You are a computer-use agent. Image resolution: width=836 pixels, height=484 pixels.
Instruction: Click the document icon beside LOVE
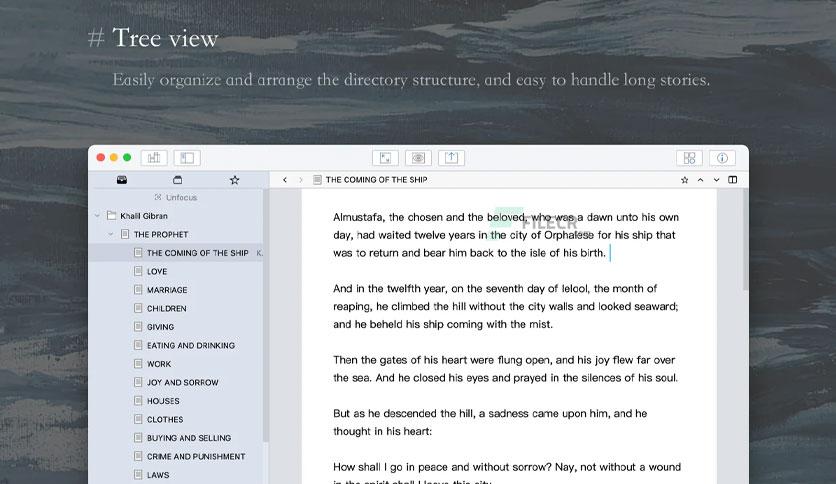(x=138, y=271)
